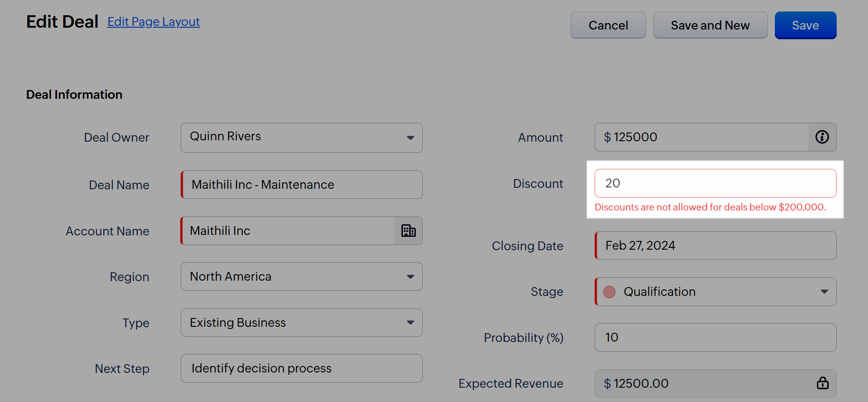Focus the Next Step text field
The height and width of the screenshot is (402, 868).
[302, 368]
